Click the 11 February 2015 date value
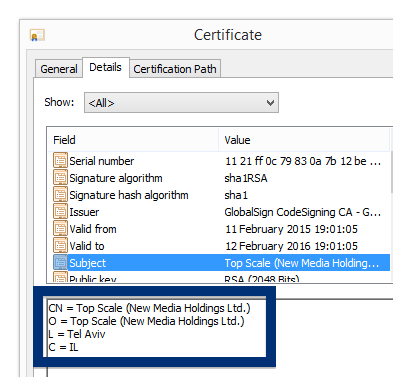 291,229
